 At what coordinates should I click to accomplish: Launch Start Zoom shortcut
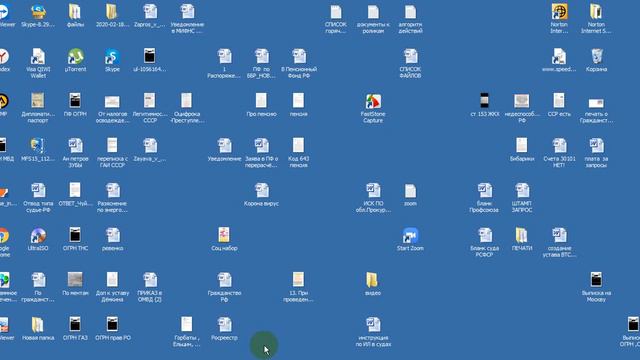tap(410, 236)
